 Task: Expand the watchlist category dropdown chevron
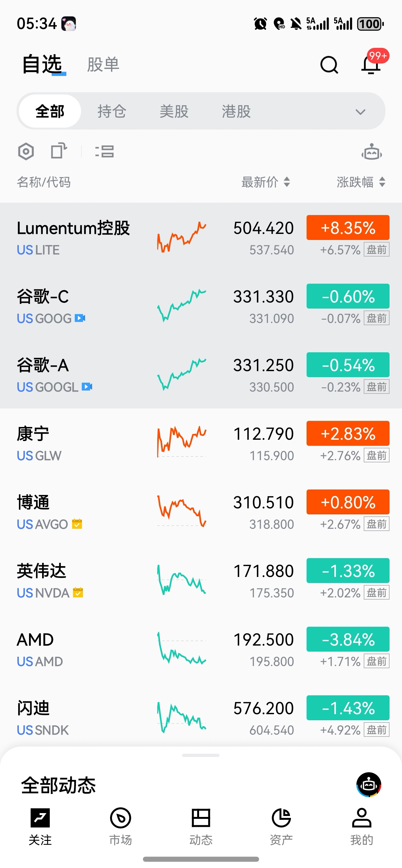(x=360, y=112)
